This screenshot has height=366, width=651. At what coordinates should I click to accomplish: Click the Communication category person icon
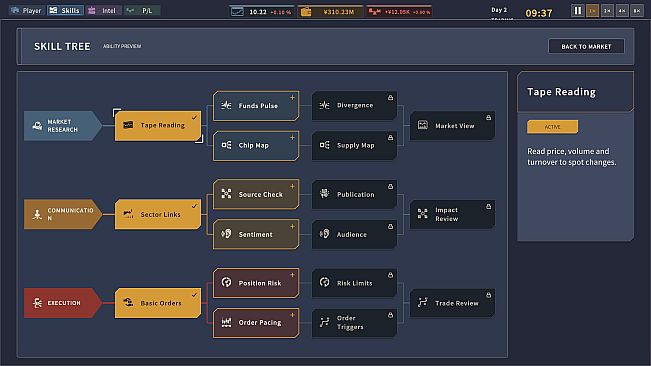pyautogui.click(x=37, y=214)
